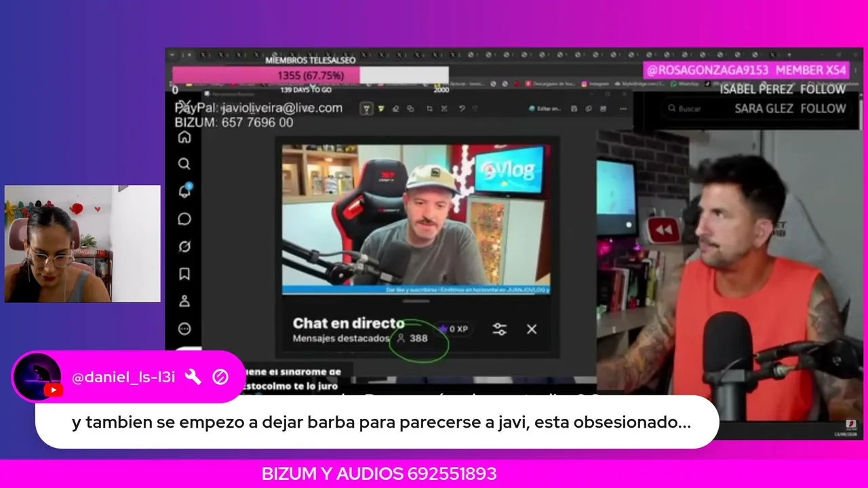Select the eraser tool in snipping toolbar
Screen dimensions: 868x488
(396, 108)
